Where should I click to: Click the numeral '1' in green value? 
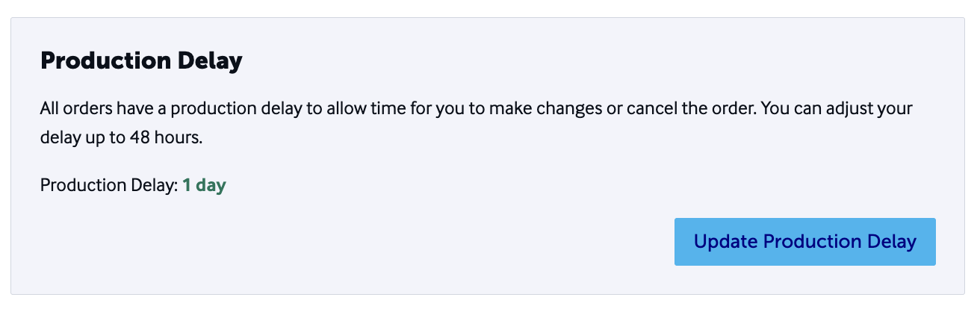pyautogui.click(x=187, y=185)
